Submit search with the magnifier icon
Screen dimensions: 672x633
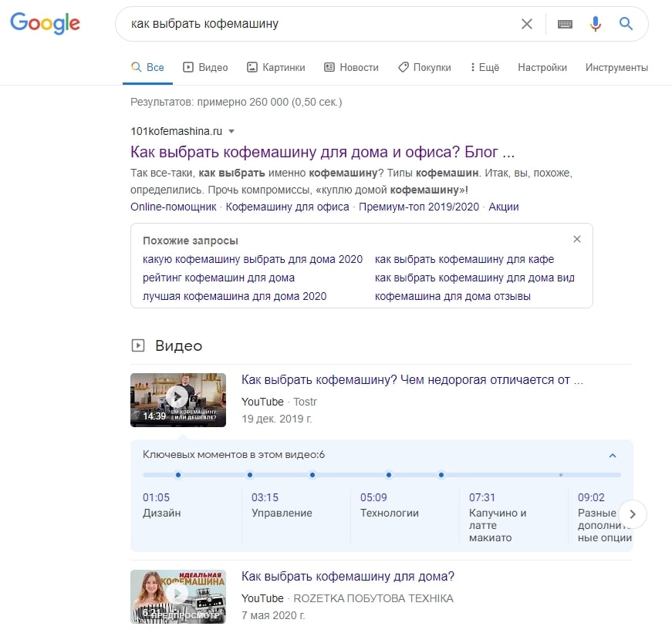pos(626,24)
